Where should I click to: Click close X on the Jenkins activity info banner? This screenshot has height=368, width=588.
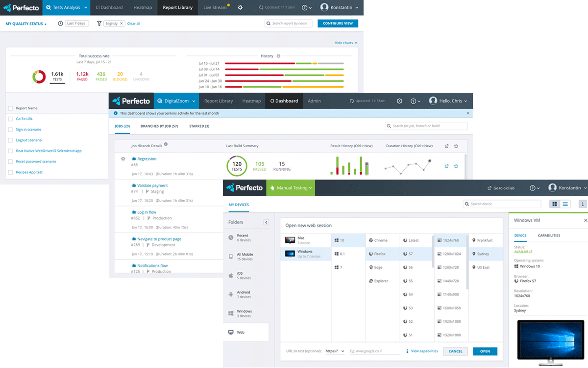coord(468,113)
